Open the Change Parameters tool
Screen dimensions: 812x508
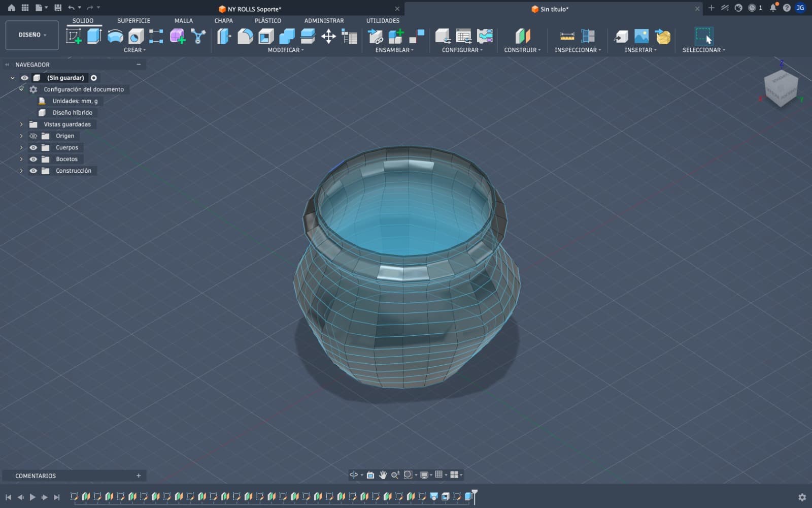(x=350, y=36)
